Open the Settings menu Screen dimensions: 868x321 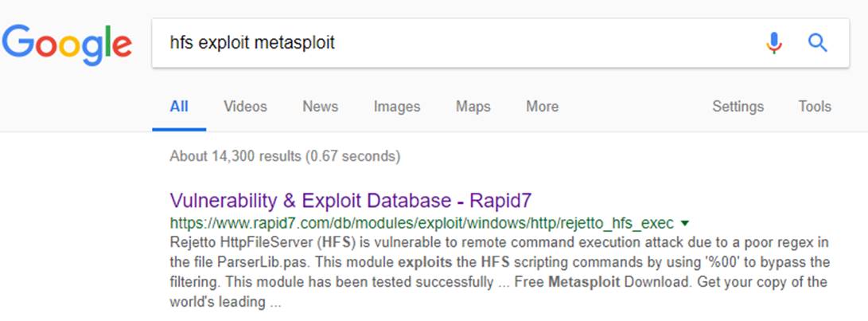(x=738, y=107)
